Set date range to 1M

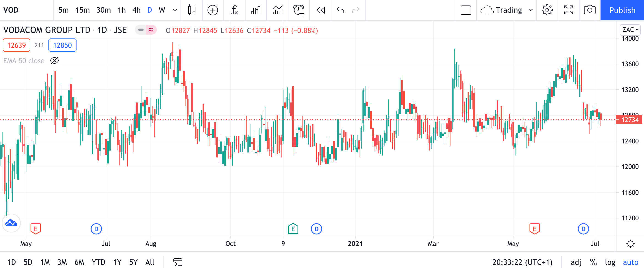pyautogui.click(x=45, y=262)
